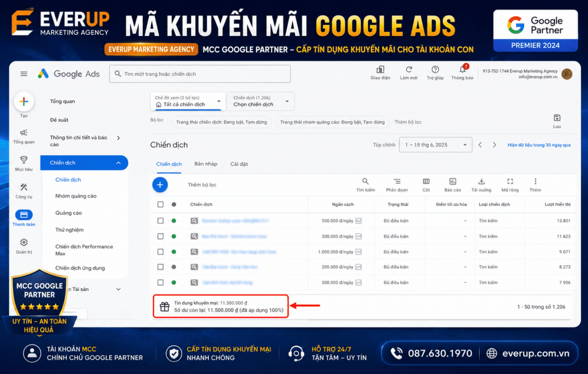The height and width of the screenshot is (374, 588).
Task: Open Thanh toán billing icon
Action: [x=24, y=215]
